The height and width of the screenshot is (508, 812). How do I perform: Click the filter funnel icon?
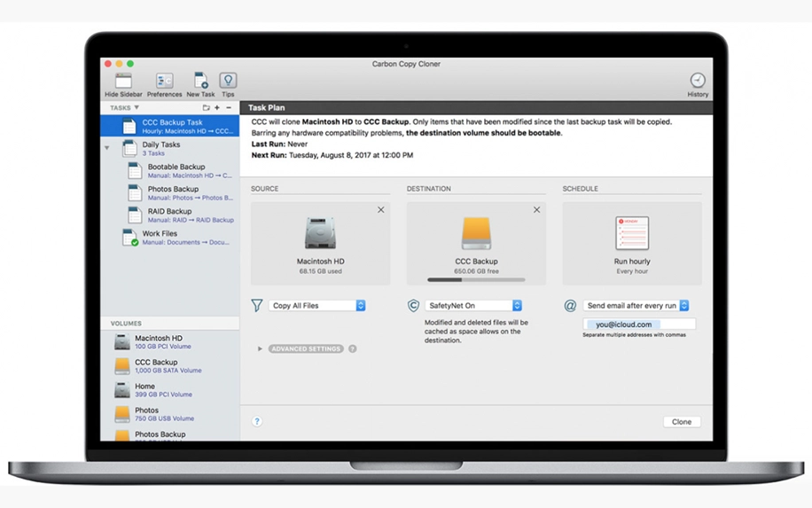coord(257,306)
